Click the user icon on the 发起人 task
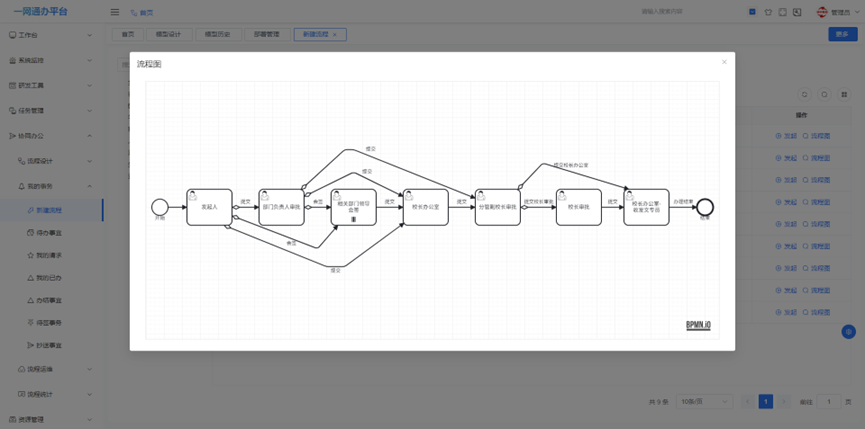Viewport: 865px width, 429px height. 193,195
